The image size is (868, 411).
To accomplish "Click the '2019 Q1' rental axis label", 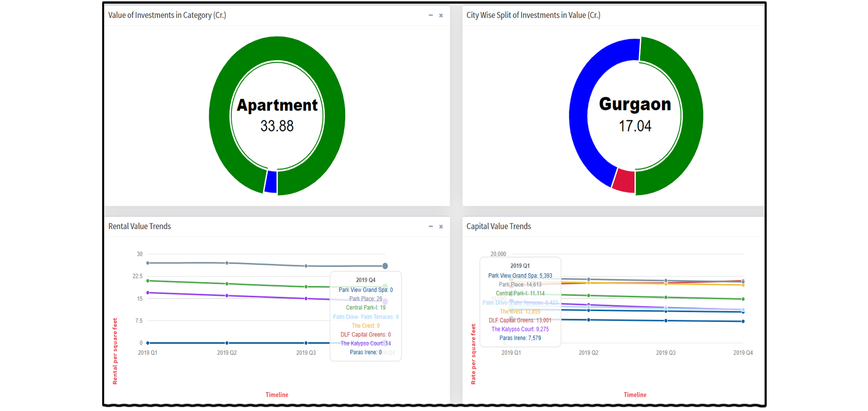I will pyautogui.click(x=148, y=353).
